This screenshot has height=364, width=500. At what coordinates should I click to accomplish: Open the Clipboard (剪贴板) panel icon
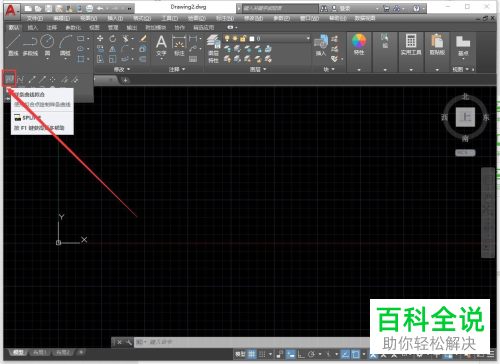pos(437,45)
